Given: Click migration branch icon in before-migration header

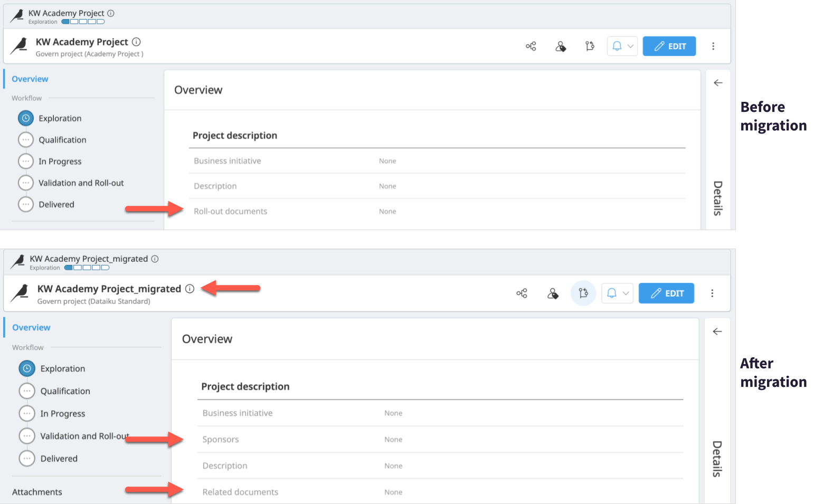Looking at the screenshot, I should point(590,46).
